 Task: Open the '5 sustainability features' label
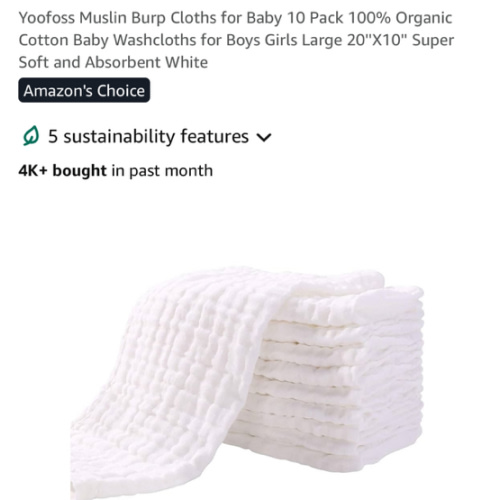(x=148, y=136)
